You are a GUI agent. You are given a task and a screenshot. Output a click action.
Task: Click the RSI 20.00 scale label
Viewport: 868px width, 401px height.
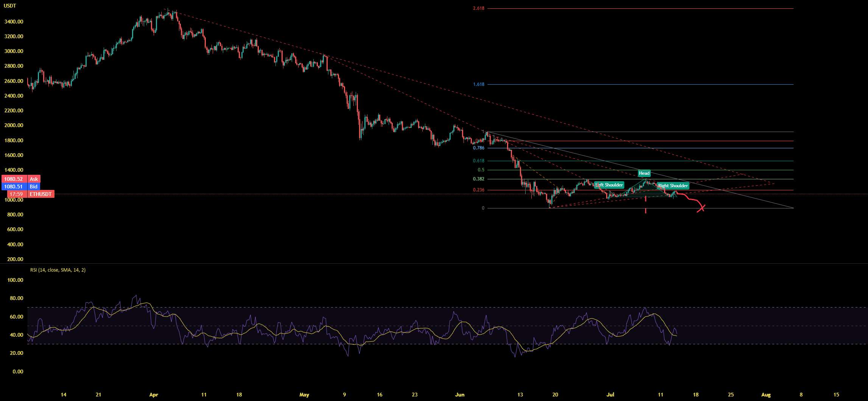(x=17, y=353)
